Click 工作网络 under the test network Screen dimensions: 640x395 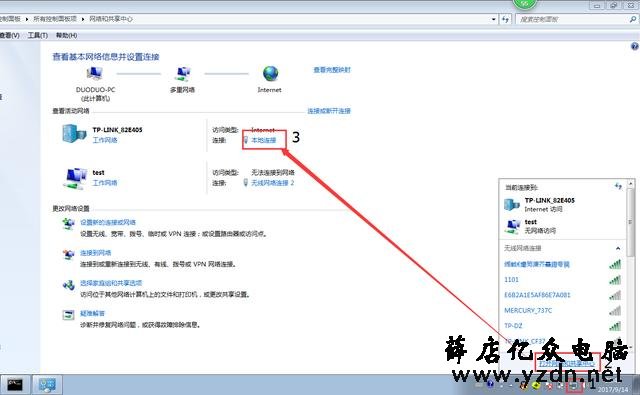click(x=105, y=183)
